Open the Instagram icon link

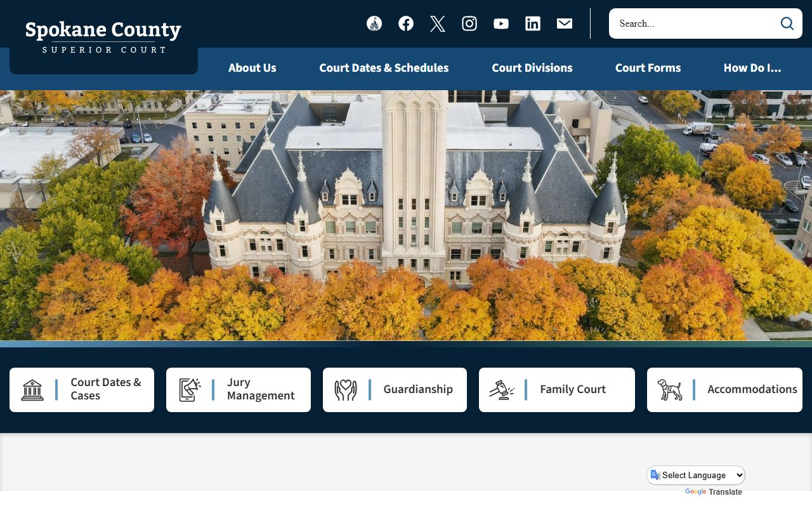pyautogui.click(x=469, y=23)
